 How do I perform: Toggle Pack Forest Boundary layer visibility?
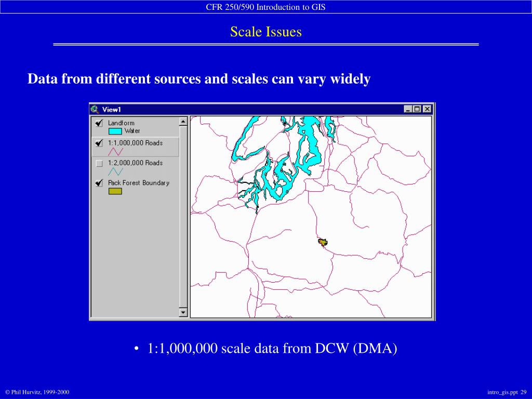(x=99, y=183)
